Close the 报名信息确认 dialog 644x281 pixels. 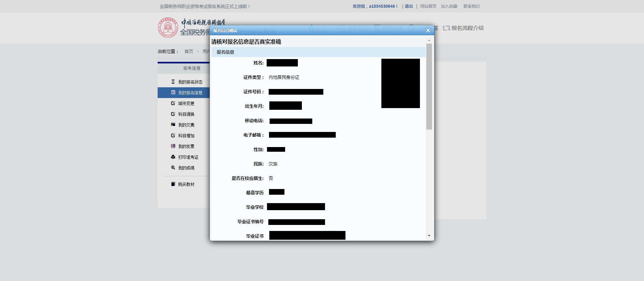(428, 31)
